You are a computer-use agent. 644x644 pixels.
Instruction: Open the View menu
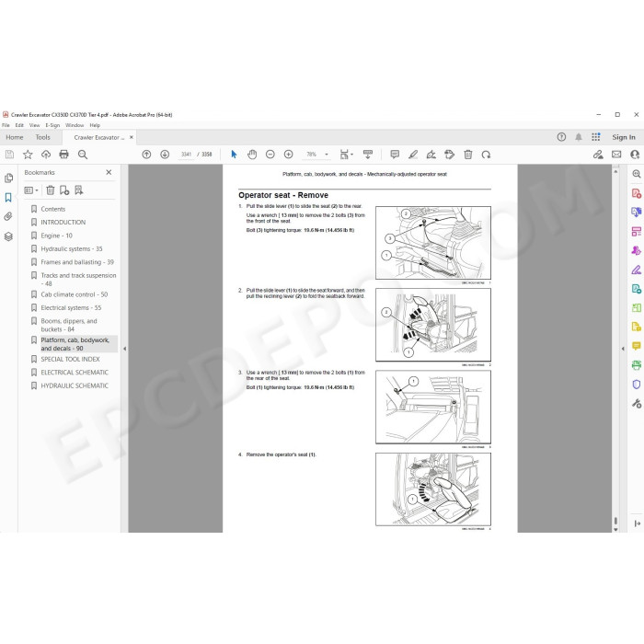click(x=35, y=125)
